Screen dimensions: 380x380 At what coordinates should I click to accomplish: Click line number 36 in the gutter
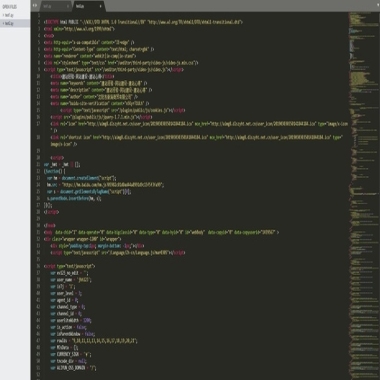click(39, 266)
